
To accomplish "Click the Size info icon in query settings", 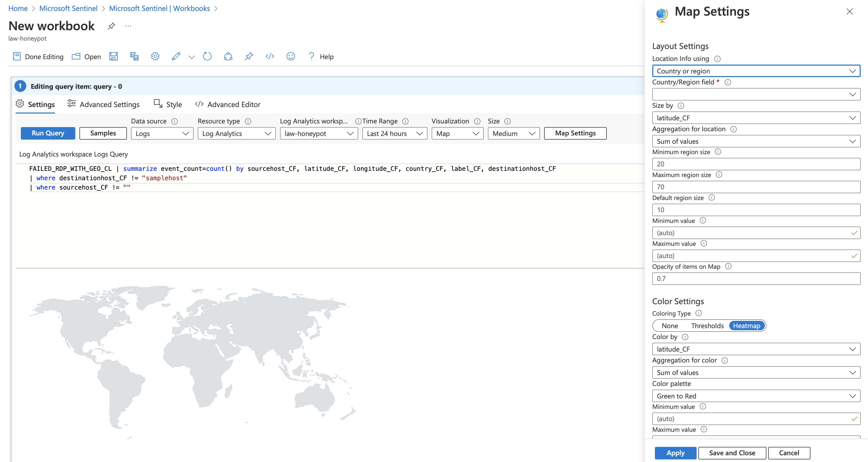I will (507, 121).
